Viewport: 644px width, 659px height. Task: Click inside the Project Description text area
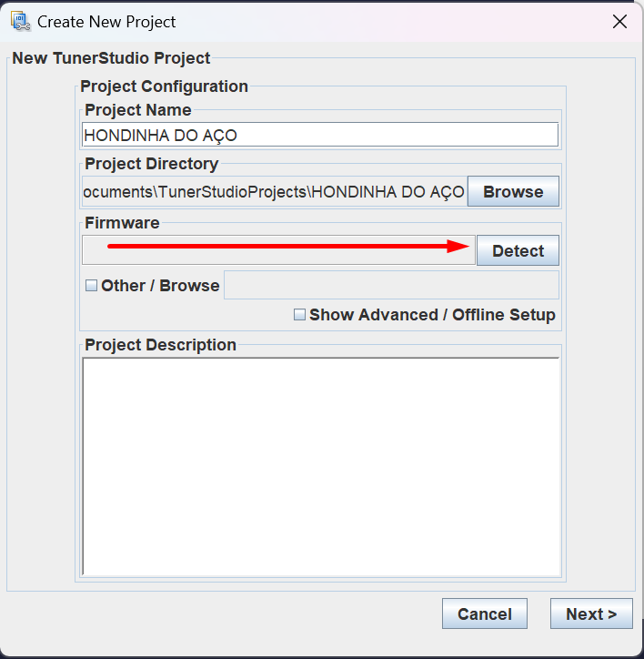(x=320, y=465)
